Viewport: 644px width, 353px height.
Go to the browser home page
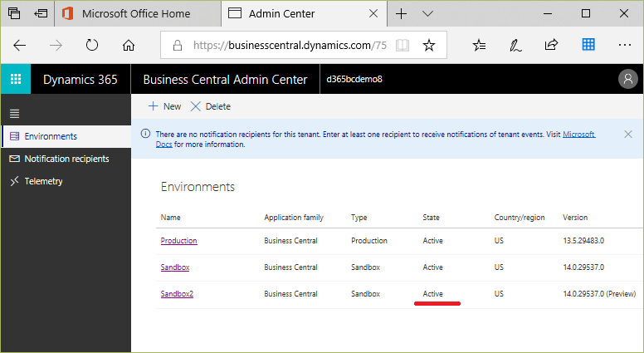pos(129,45)
